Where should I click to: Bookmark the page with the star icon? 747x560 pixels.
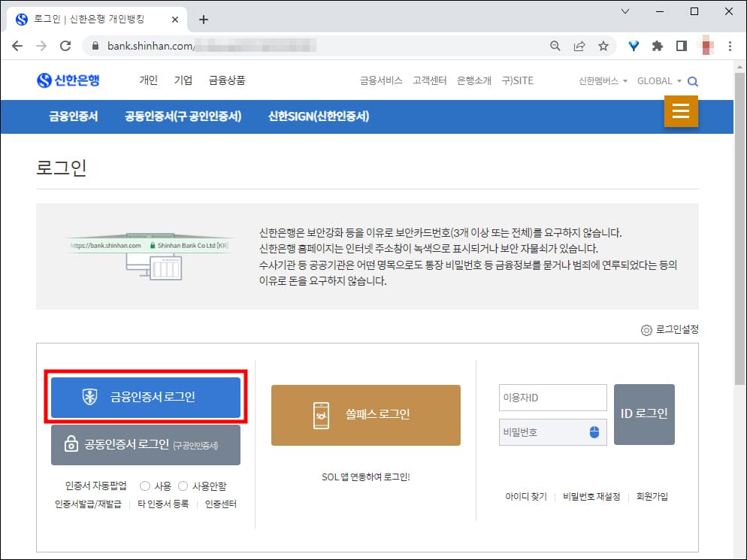pyautogui.click(x=603, y=46)
